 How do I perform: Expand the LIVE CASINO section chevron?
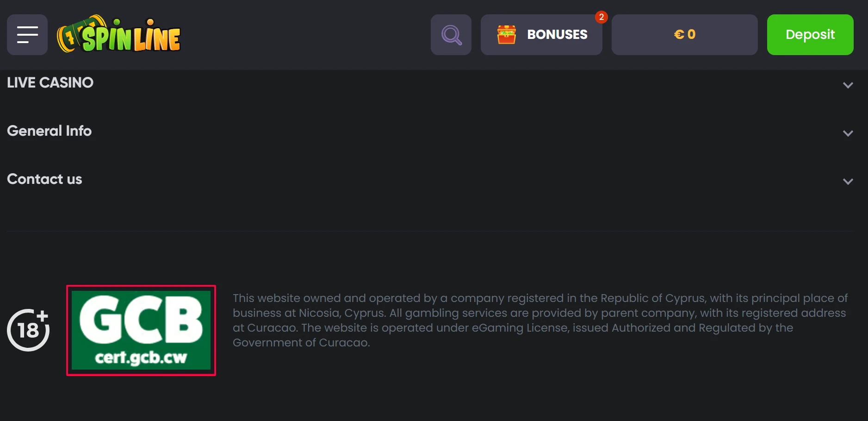point(848,85)
